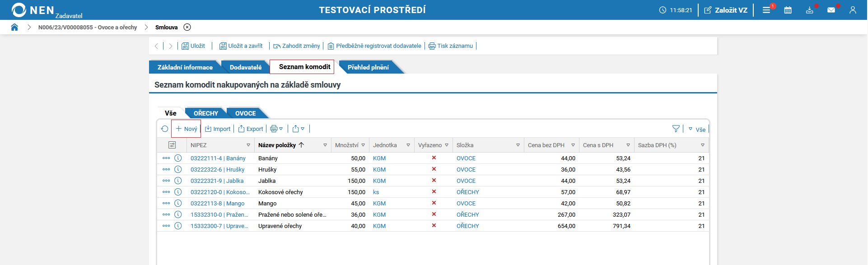The width and height of the screenshot is (868, 265).
Task: Open the 03222321-9 | Jablka link
Action: (217, 181)
